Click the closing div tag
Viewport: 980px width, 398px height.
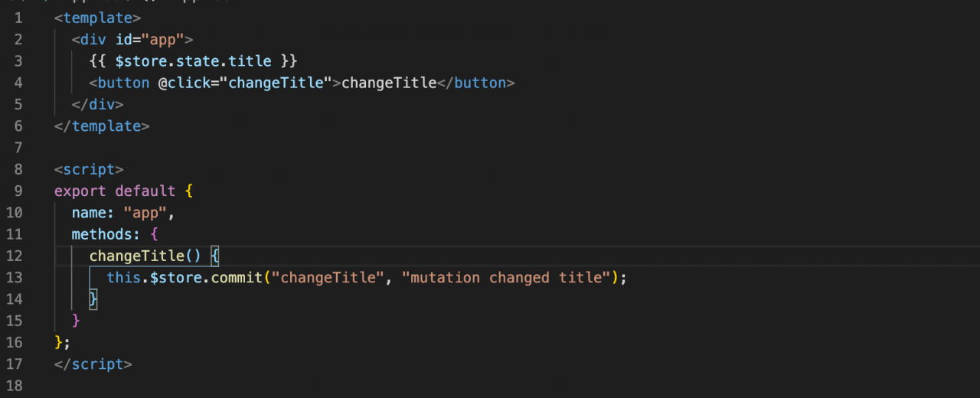coord(97,104)
